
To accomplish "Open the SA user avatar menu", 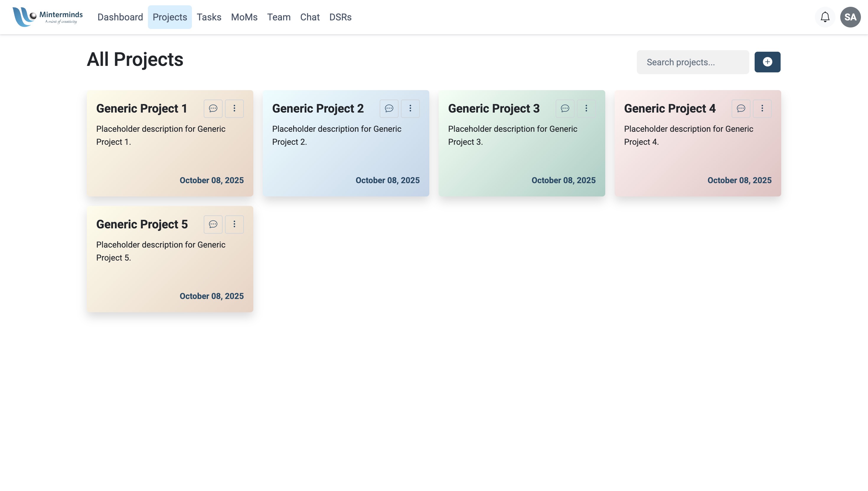I will (x=850, y=17).
